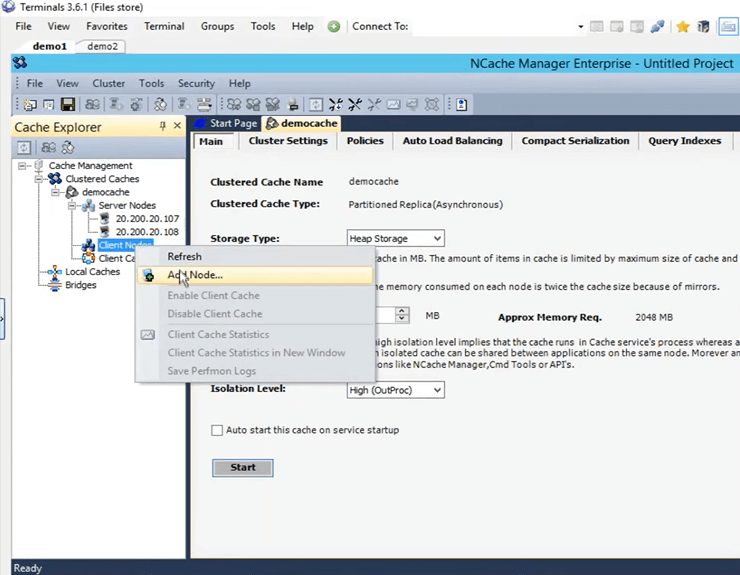
Task: Switch to the Cluster Settings tab
Action: [288, 141]
